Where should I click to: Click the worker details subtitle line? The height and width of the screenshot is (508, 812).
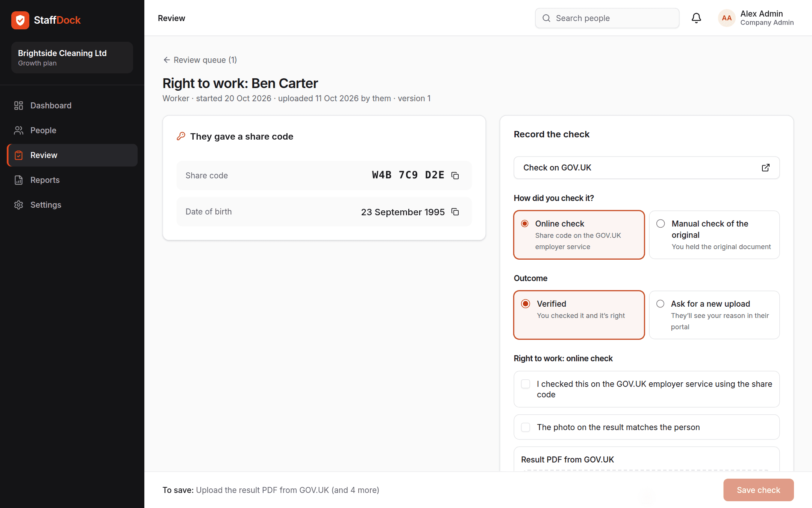click(297, 98)
